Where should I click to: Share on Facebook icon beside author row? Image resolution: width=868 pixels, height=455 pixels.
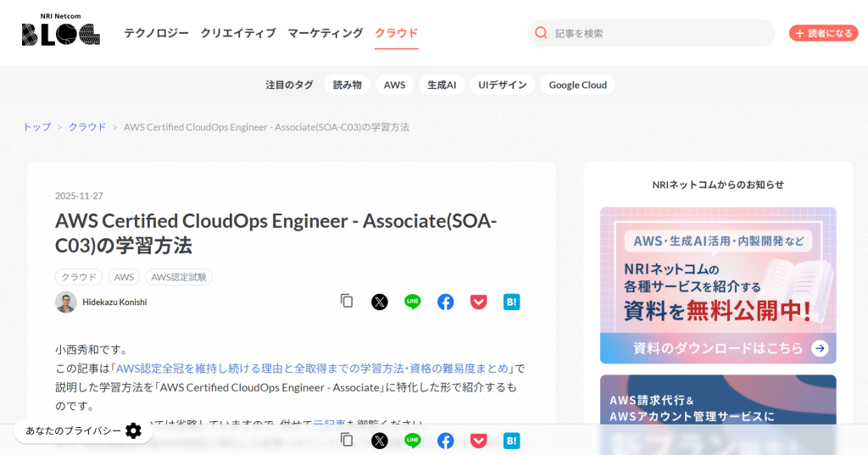(x=446, y=302)
